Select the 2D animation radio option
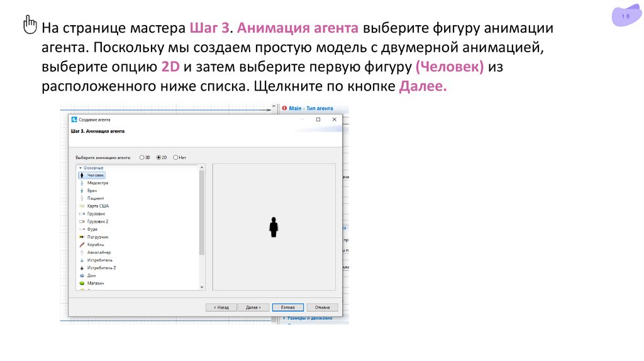The image size is (644, 361). pyautogui.click(x=158, y=157)
